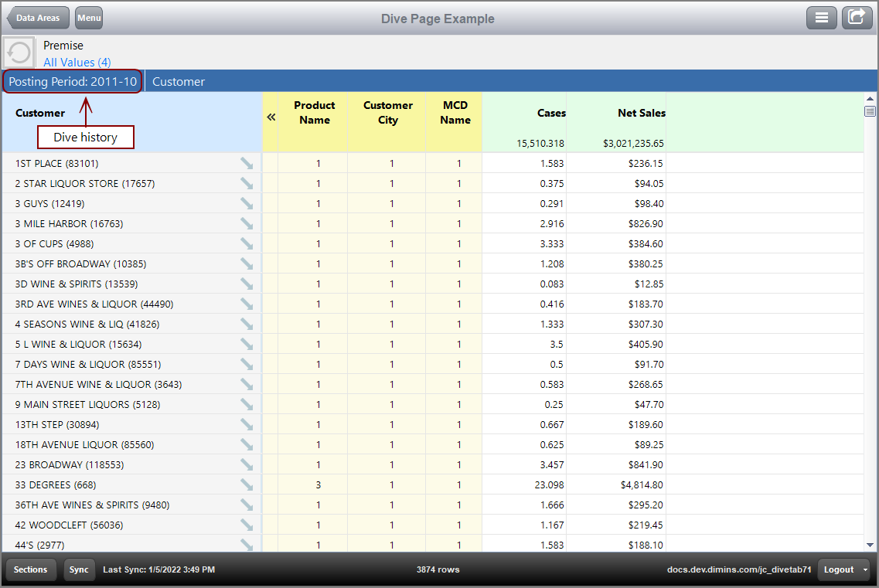879x588 pixels.
Task: Click dive arrow for 3B'S OFF BROADWAY
Action: [247, 264]
